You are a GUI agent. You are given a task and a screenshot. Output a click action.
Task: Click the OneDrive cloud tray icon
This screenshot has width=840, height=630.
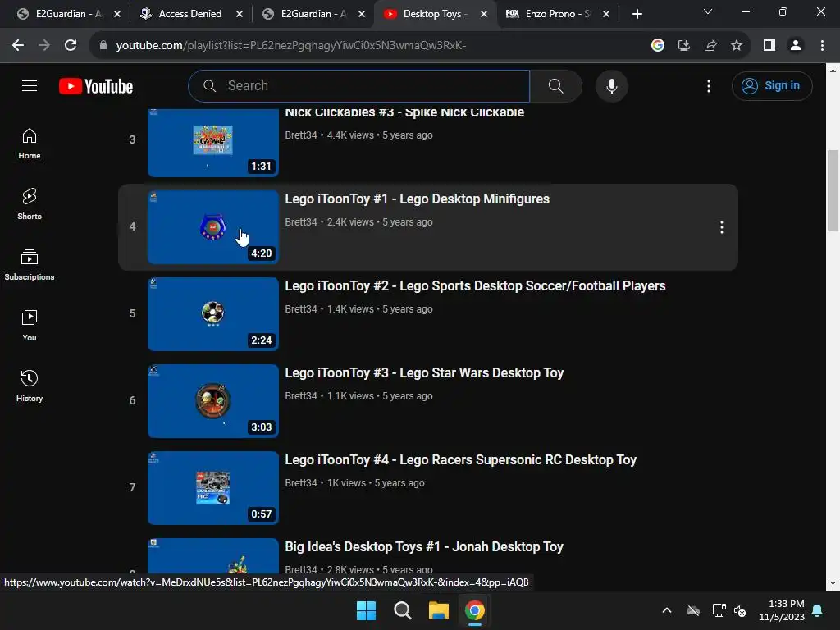pos(693,610)
